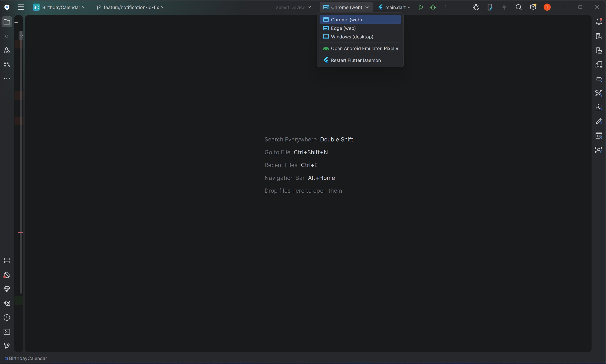Select Open Android Emulator: Pixel 9

(360, 49)
